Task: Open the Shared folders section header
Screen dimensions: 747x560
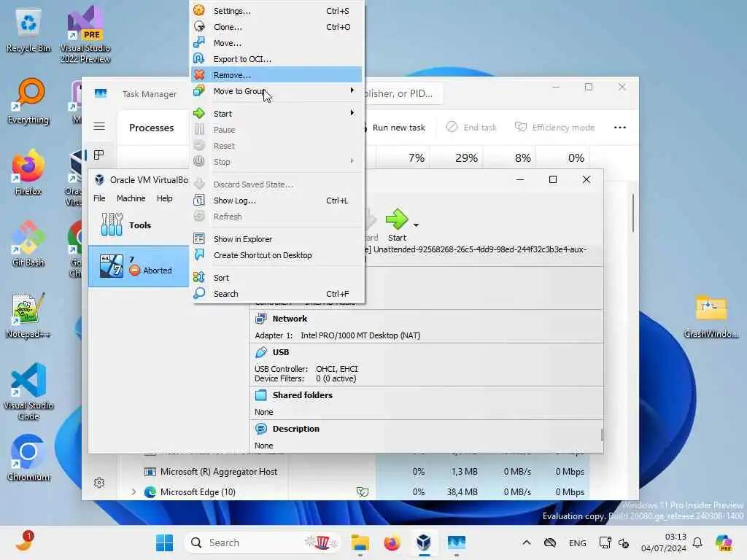Action: (x=303, y=395)
